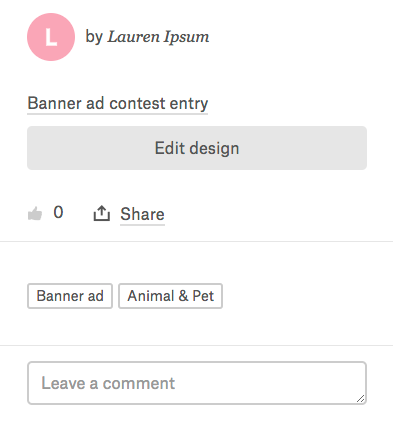Toggle the like thumbs-up for this design
393x427 pixels.
(35, 214)
